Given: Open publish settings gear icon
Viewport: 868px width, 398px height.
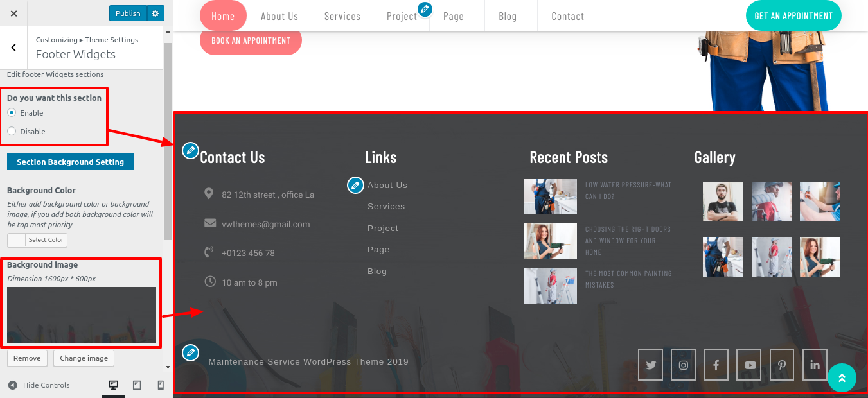Looking at the screenshot, I should click(155, 13).
